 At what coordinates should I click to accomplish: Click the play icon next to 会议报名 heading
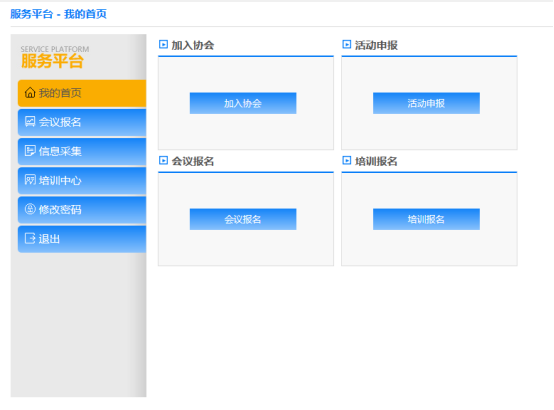(x=163, y=161)
